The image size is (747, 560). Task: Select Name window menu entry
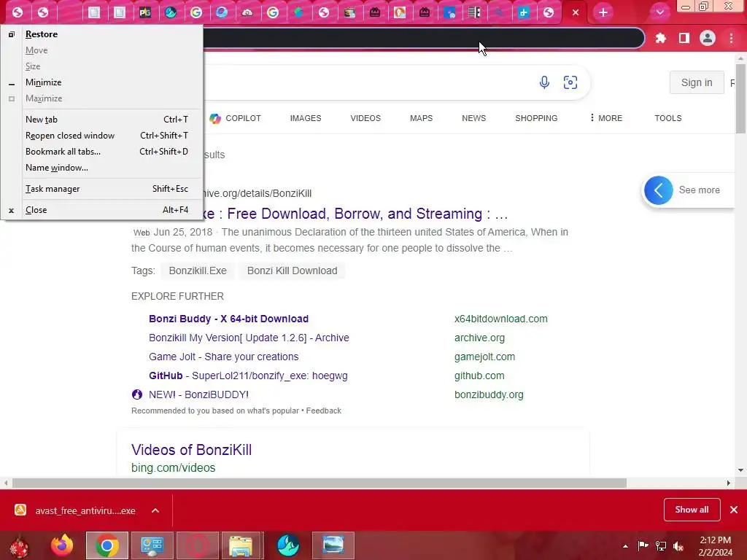pyautogui.click(x=102, y=168)
